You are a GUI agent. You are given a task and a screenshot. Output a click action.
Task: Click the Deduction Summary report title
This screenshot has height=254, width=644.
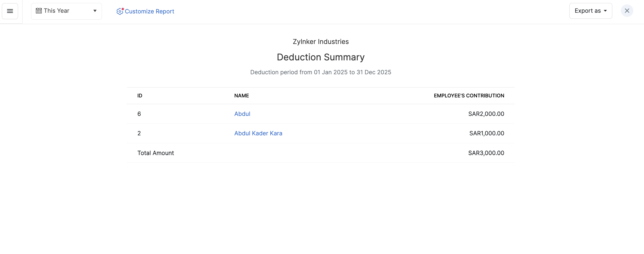tap(321, 57)
